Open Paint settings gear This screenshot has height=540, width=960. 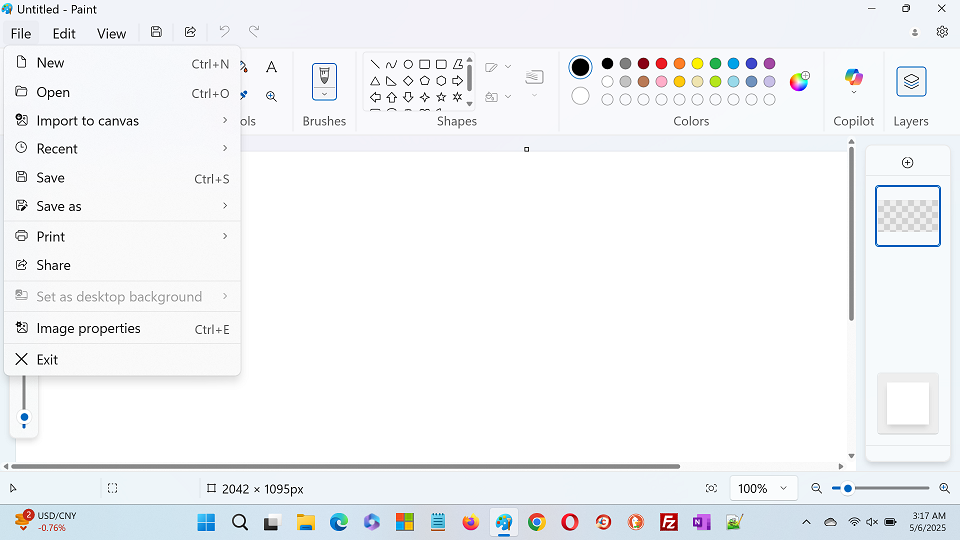[942, 32]
